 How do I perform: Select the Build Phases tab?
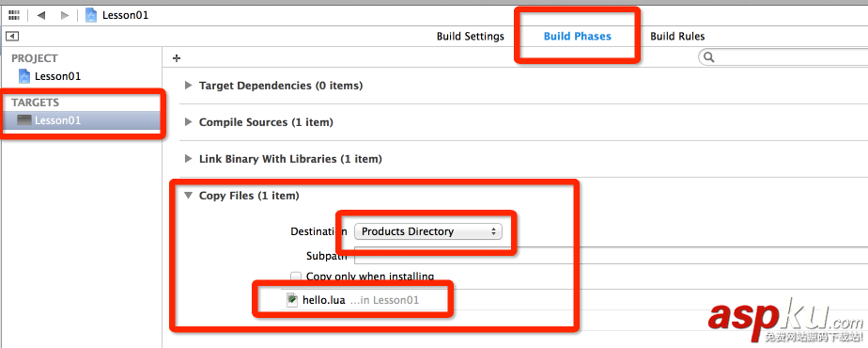pyautogui.click(x=578, y=37)
